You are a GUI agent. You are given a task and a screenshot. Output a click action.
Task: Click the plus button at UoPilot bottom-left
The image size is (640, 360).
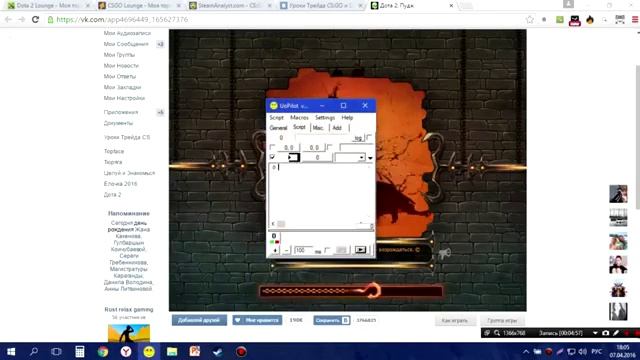[275, 250]
